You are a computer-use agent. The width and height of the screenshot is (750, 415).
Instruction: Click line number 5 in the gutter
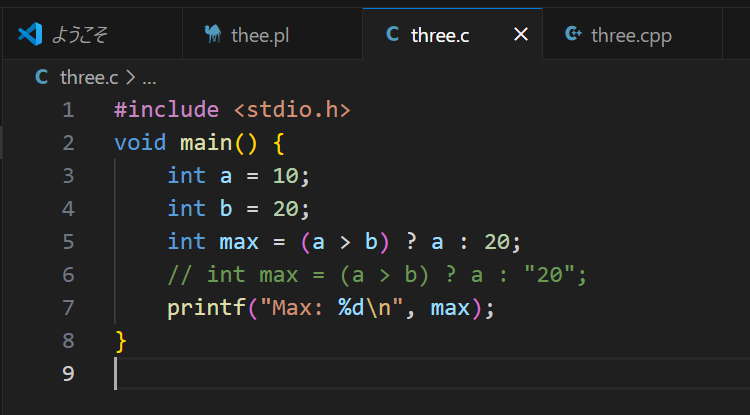(x=67, y=242)
